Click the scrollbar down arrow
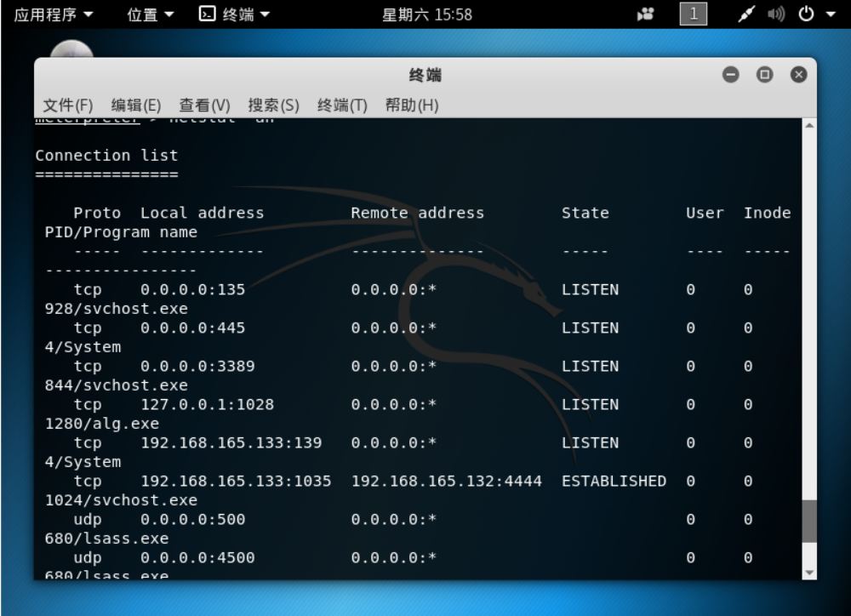851x616 pixels. tap(809, 573)
